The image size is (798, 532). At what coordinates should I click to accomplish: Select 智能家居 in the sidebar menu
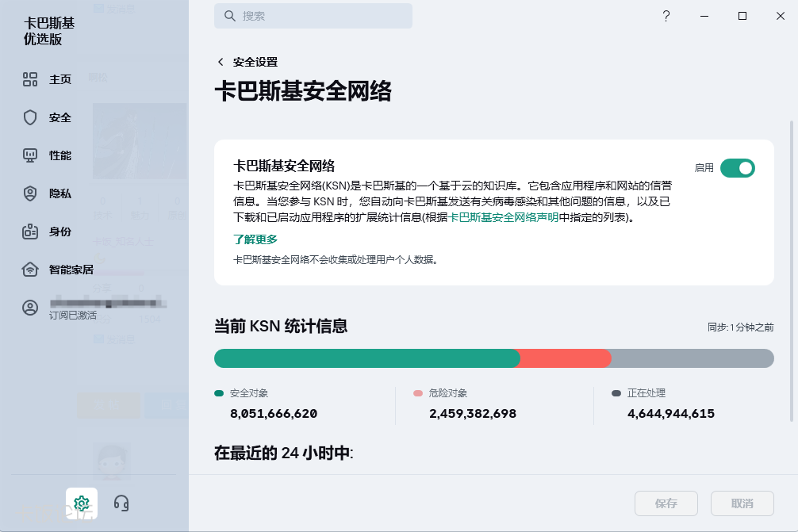[x=71, y=270]
